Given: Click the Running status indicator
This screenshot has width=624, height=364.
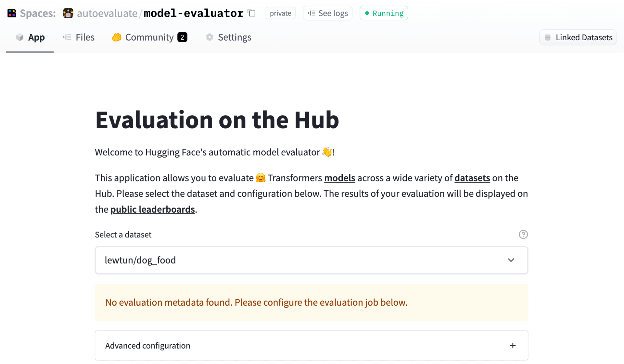Looking at the screenshot, I should (x=384, y=13).
